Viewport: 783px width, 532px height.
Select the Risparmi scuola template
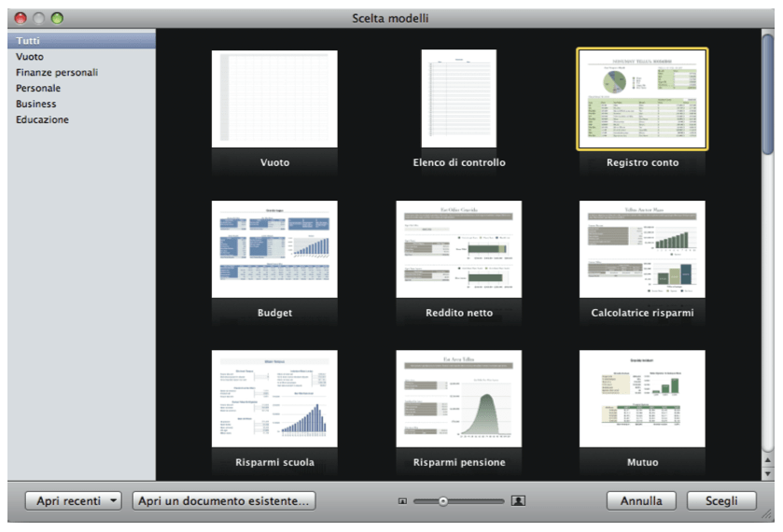pos(274,399)
